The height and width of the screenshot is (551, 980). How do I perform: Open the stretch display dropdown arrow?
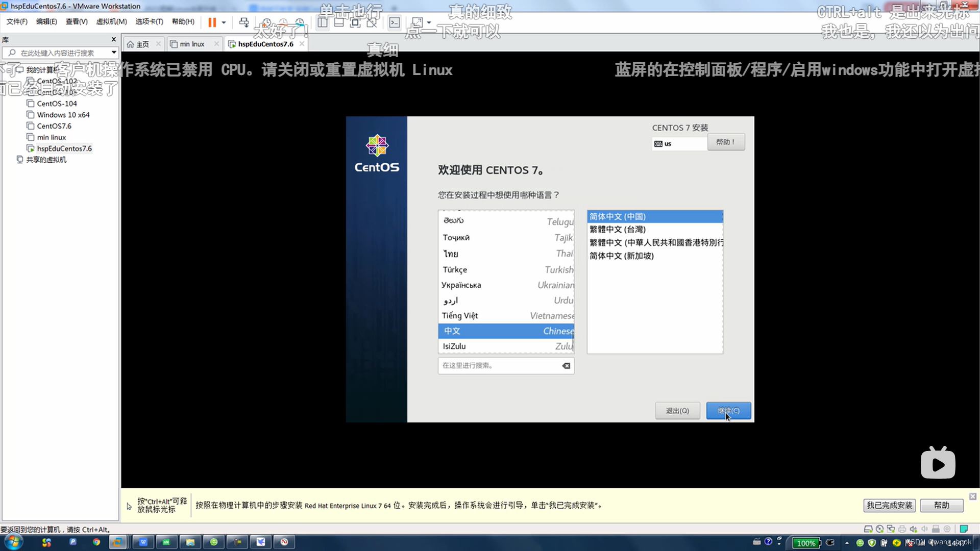pyautogui.click(x=429, y=22)
